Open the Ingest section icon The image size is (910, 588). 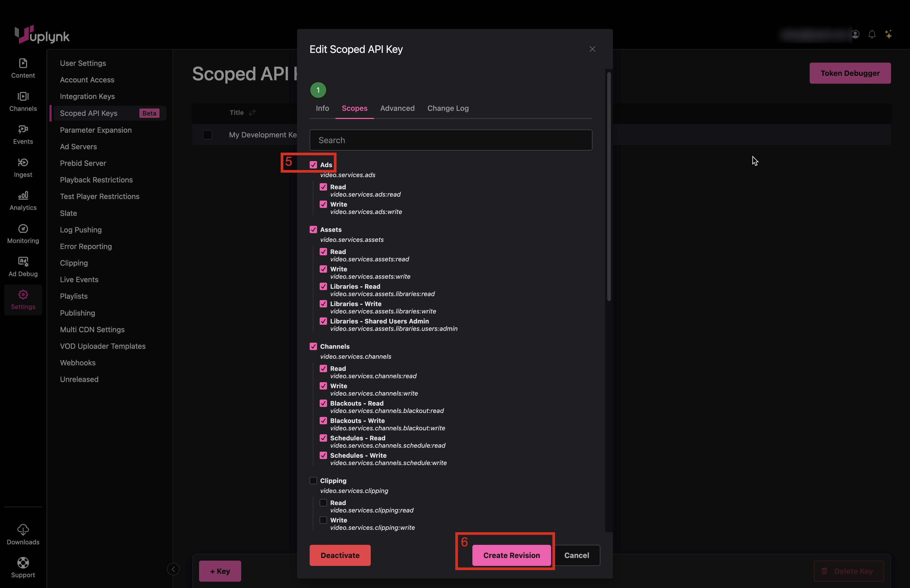coord(23,163)
